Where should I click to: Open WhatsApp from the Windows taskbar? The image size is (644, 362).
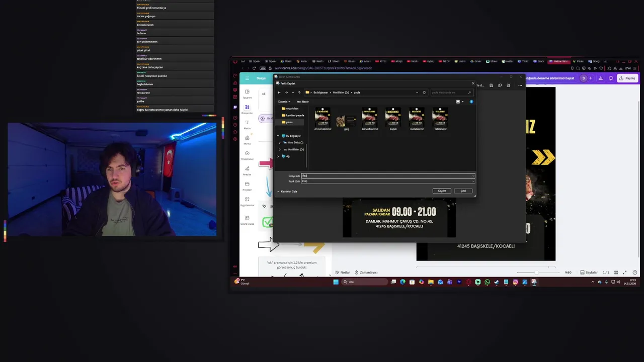click(x=487, y=282)
